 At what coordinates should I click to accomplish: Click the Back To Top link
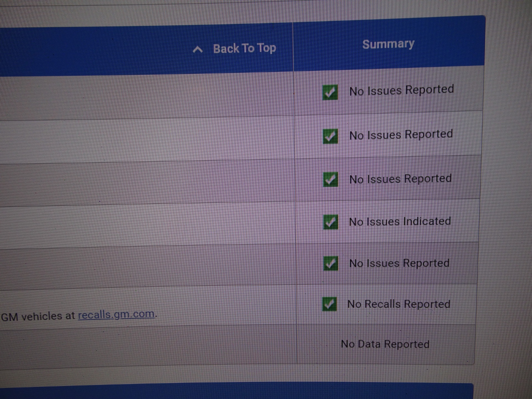244,48
